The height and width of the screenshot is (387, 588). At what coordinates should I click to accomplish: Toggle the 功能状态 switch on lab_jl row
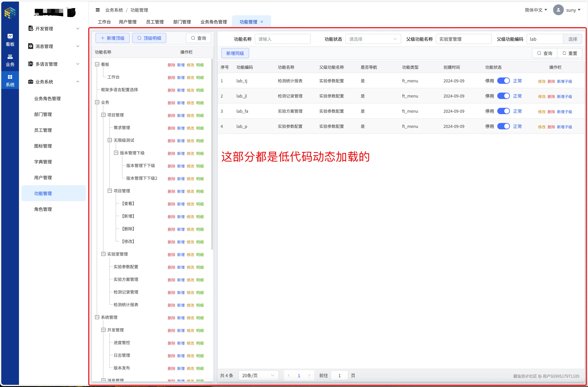pyautogui.click(x=503, y=96)
